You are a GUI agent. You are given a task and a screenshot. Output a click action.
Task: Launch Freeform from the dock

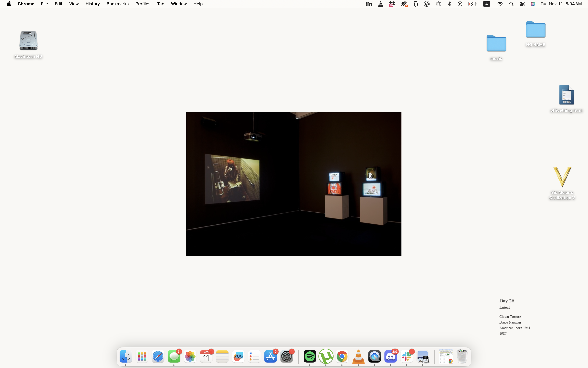[238, 356]
